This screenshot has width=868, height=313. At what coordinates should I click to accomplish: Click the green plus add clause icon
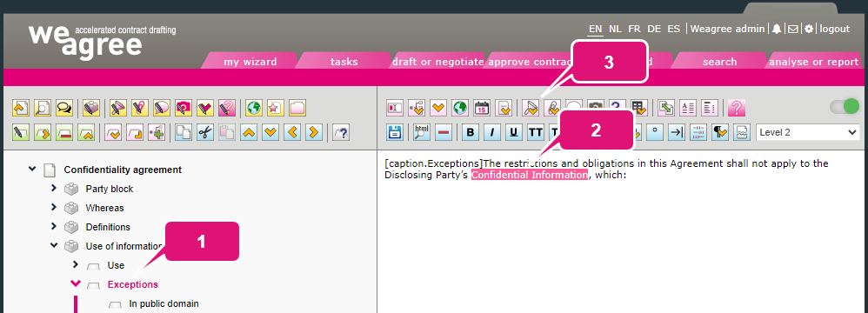pyautogui.click(x=156, y=133)
